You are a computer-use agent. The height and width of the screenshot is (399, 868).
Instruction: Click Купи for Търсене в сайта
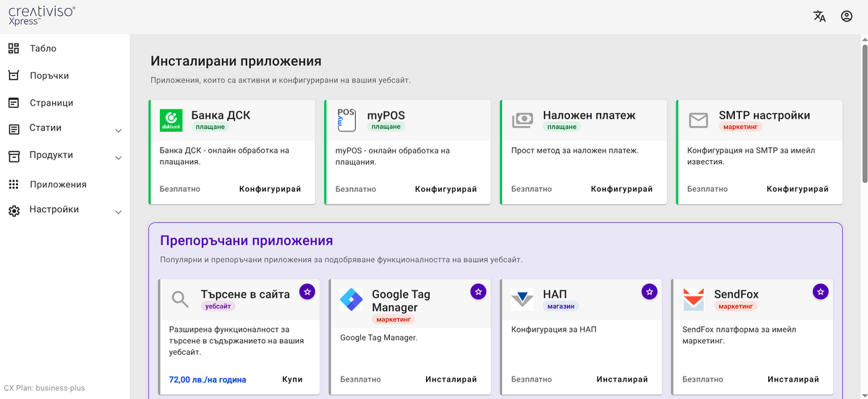click(x=292, y=379)
